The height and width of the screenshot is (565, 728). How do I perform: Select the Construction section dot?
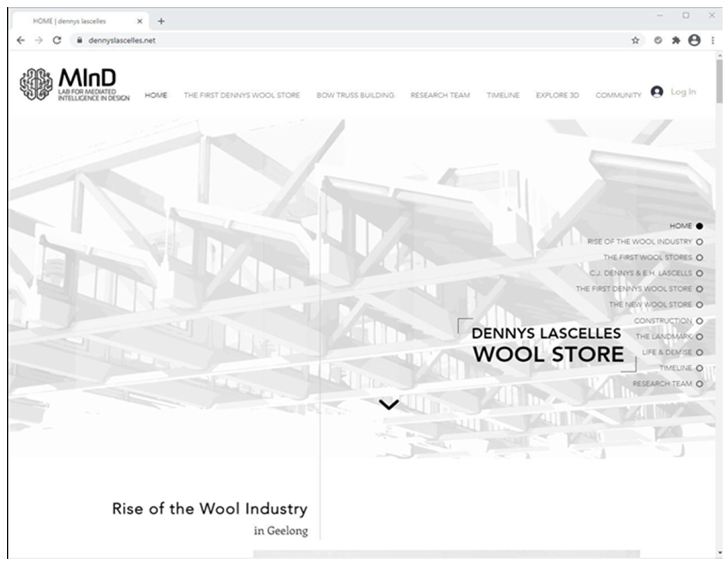[x=700, y=321]
